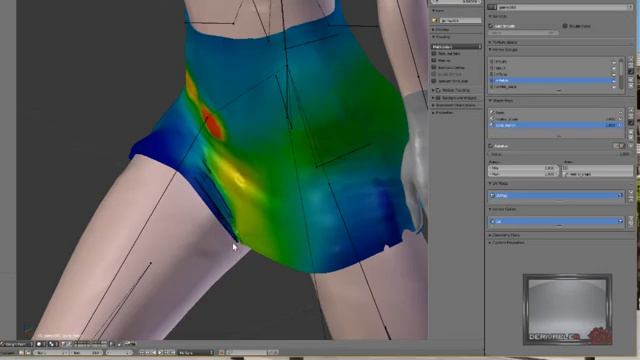Click play animation button in timeline
The width and height of the screenshot is (640, 360).
coord(161,352)
